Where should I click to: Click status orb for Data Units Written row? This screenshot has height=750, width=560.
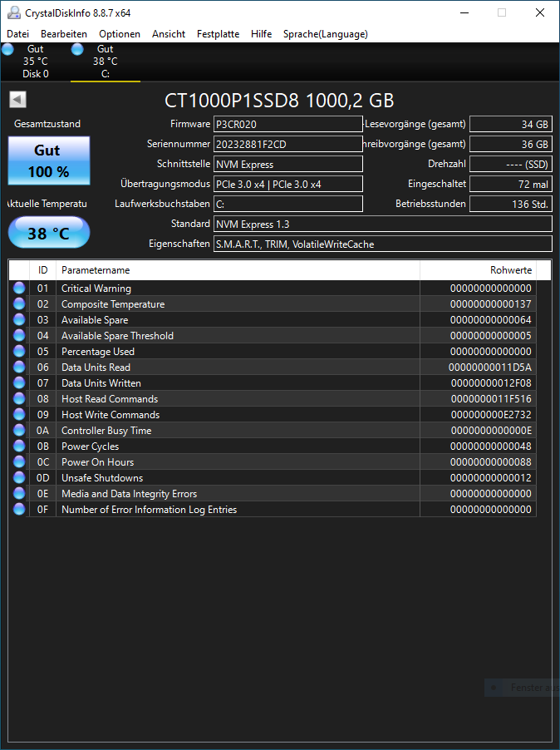click(x=19, y=382)
